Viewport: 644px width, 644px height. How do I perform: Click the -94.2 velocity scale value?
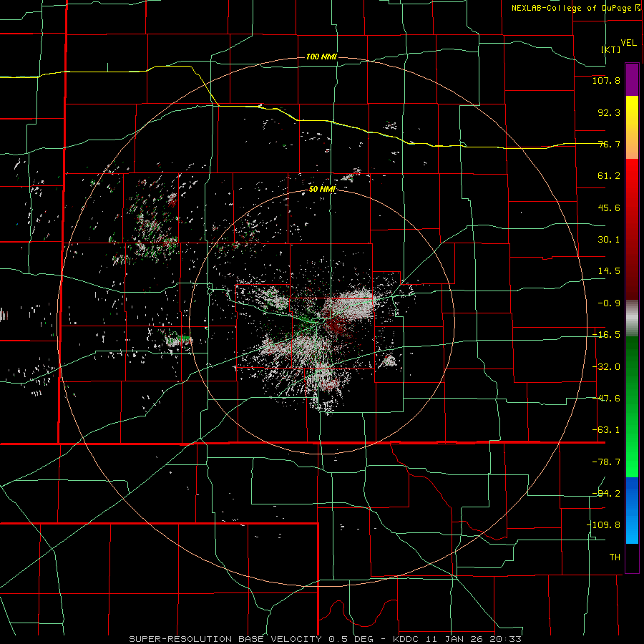click(606, 493)
